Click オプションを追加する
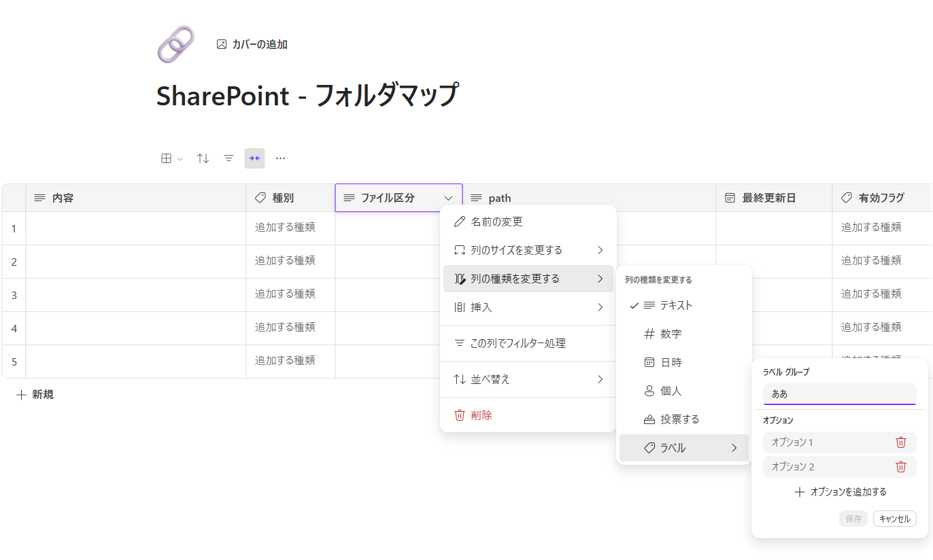The width and height of the screenshot is (933, 560). [840, 492]
